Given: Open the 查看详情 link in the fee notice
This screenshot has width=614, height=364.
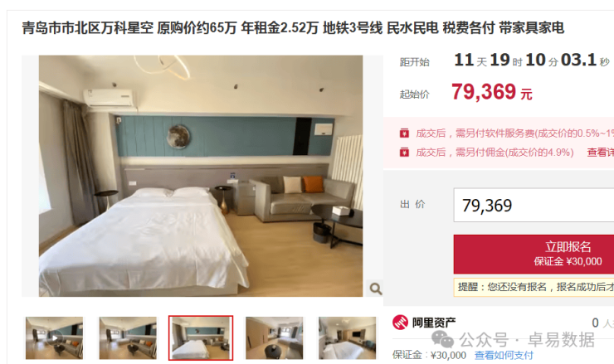Looking at the screenshot, I should click(x=600, y=153).
